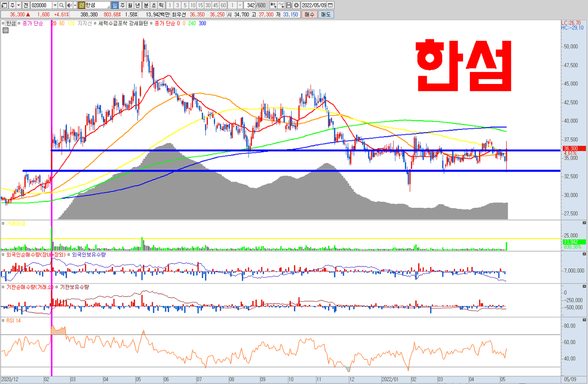Viewport: 588px width, 384px height.
Task: Select the 주 weekly chart period
Action: [123, 5]
